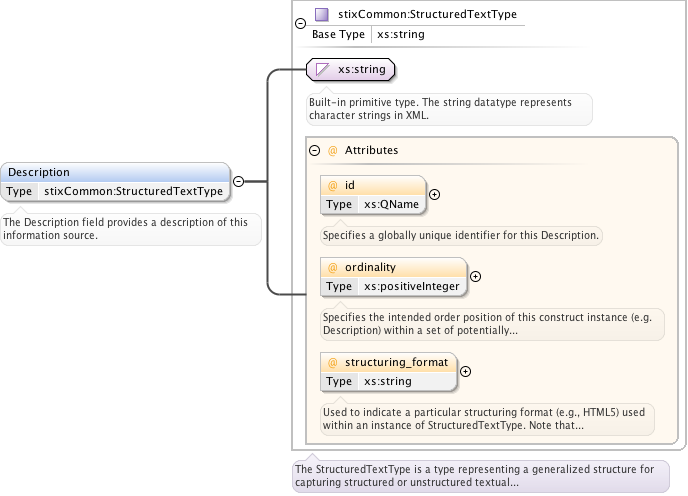
Task: Click the StructuredTextType description note at bottom
Action: pyautogui.click(x=474, y=475)
